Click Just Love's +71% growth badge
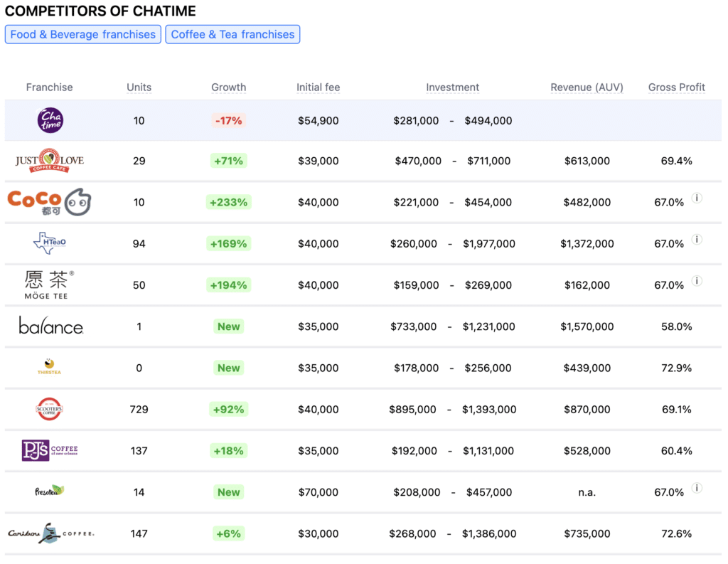 (x=228, y=161)
